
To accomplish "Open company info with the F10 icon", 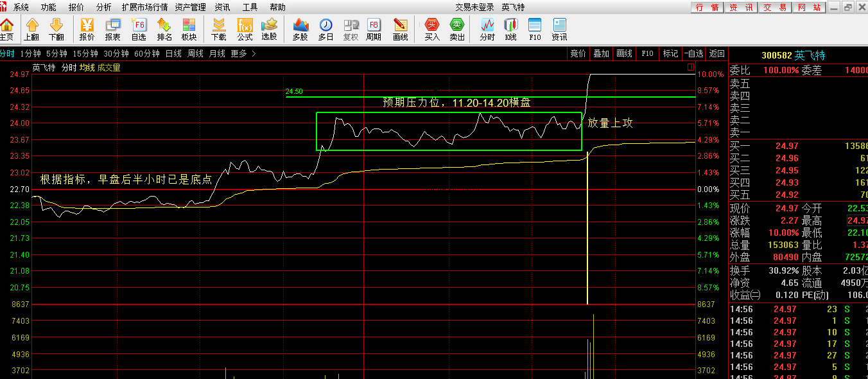I will point(535,30).
